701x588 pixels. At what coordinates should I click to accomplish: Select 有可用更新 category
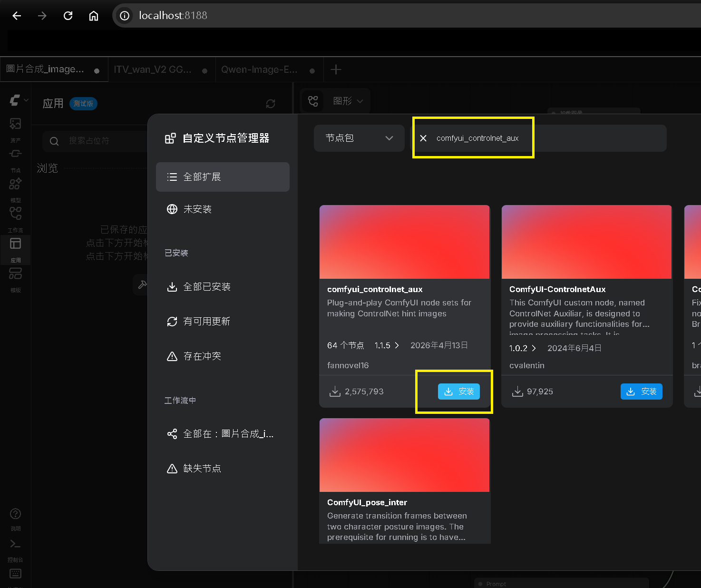[223, 322]
